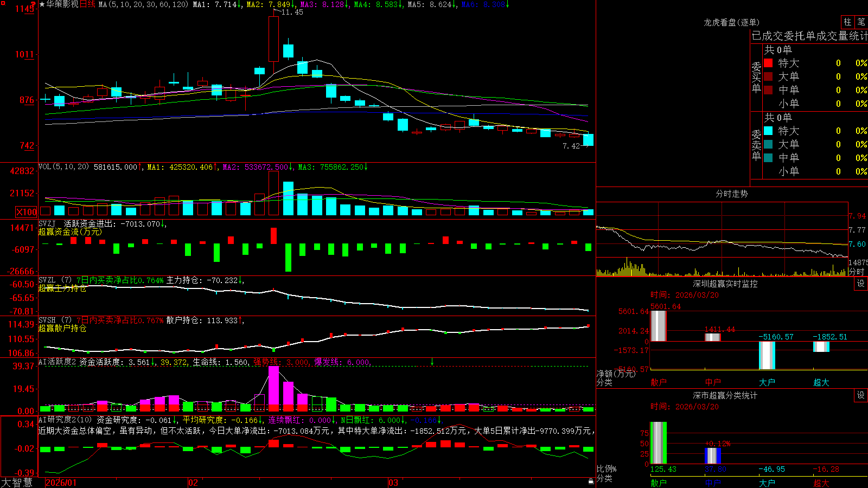Screen dimensions: 868x488
Task: Click the 超大 bar labeled -1852.51
Action: 821,346
